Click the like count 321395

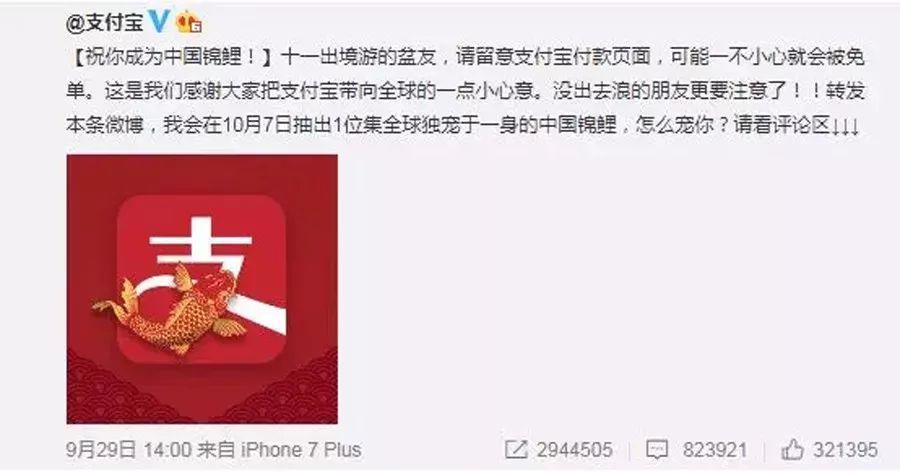(x=845, y=449)
